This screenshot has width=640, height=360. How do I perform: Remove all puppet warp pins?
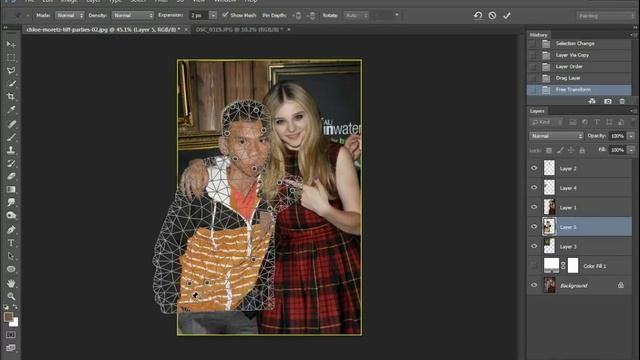[478, 16]
